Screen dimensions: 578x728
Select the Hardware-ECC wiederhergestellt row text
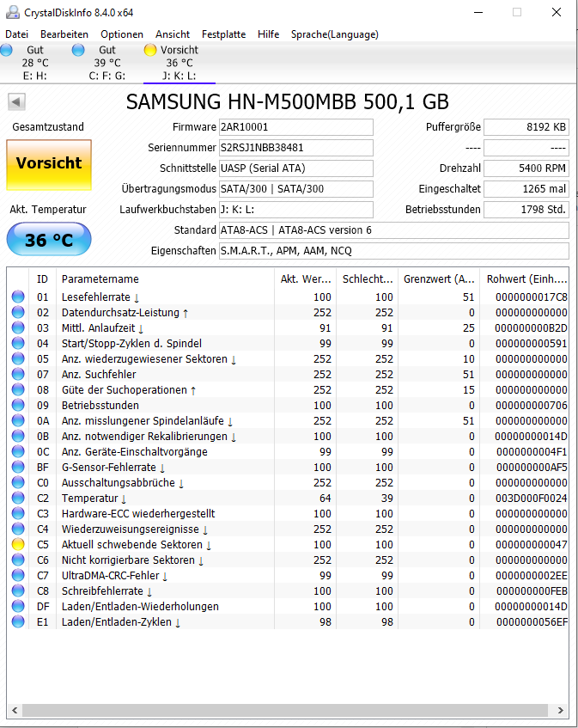pyautogui.click(x=138, y=513)
